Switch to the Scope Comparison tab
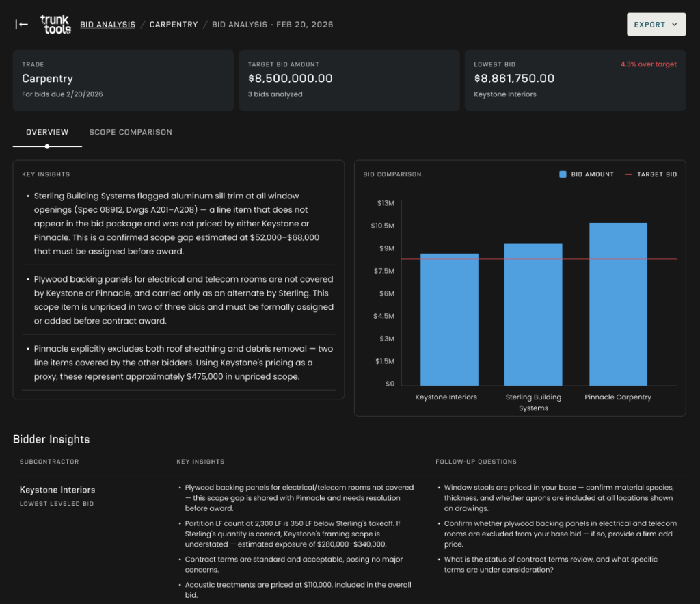Viewport: 700px width, 604px height. coord(131,132)
